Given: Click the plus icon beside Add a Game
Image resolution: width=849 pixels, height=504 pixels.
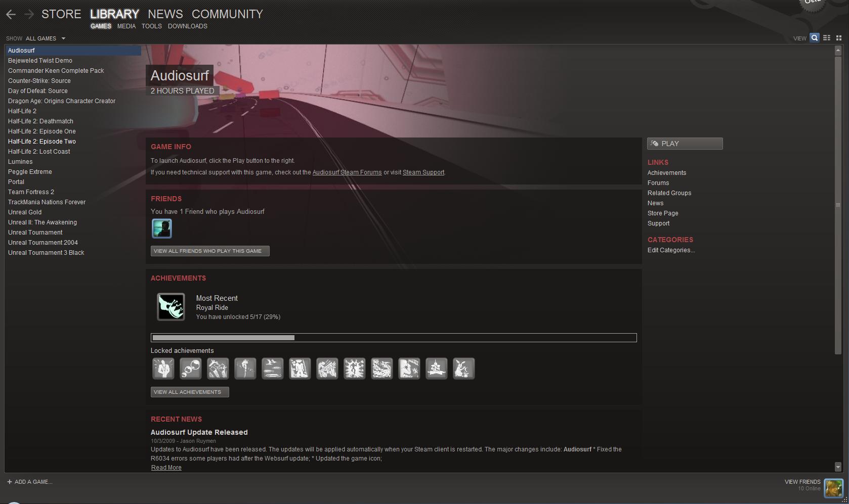Looking at the screenshot, I should point(9,482).
